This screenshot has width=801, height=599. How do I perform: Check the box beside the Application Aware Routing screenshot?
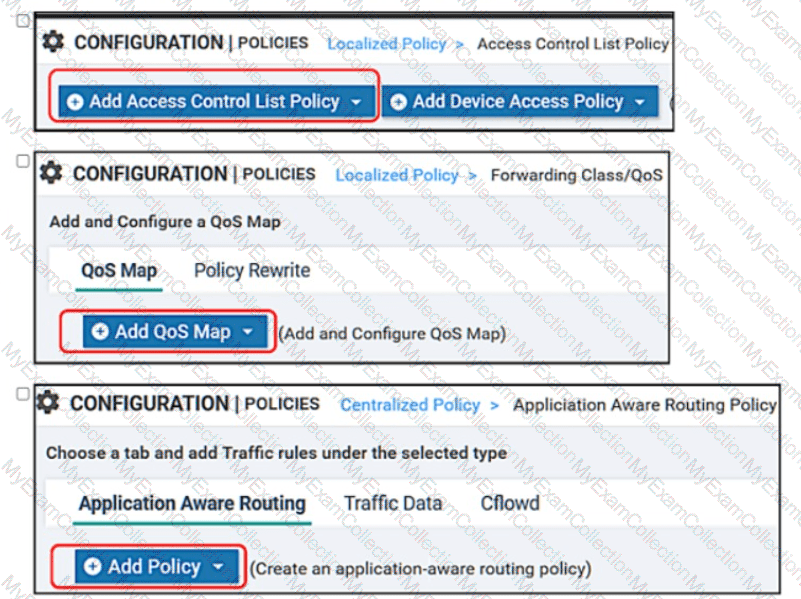(x=23, y=393)
